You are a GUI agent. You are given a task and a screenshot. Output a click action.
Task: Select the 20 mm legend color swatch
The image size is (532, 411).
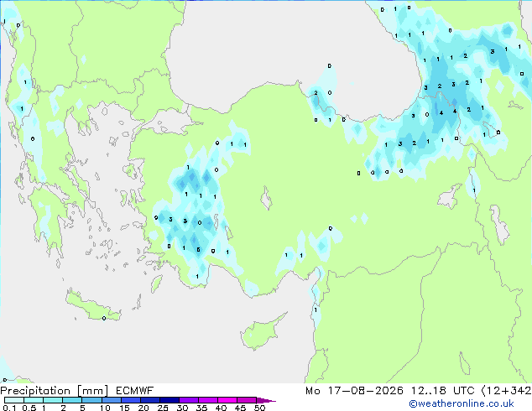pos(149,400)
